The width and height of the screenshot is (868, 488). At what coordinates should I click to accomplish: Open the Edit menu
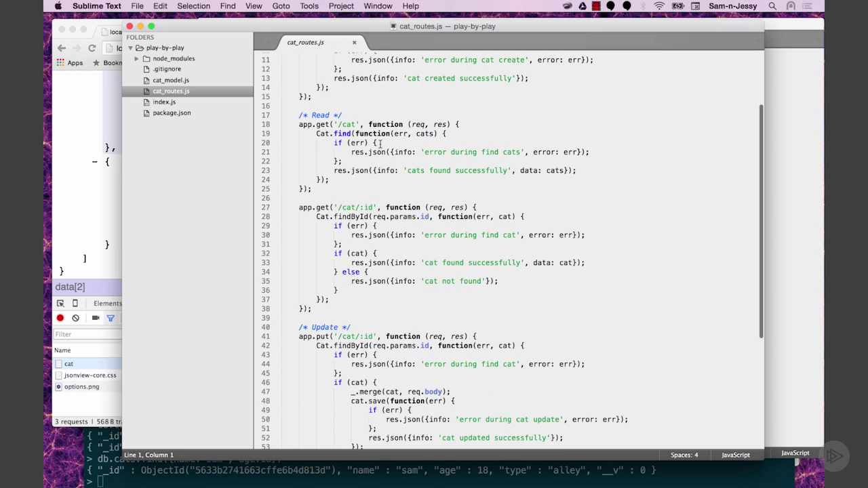pyautogui.click(x=160, y=6)
